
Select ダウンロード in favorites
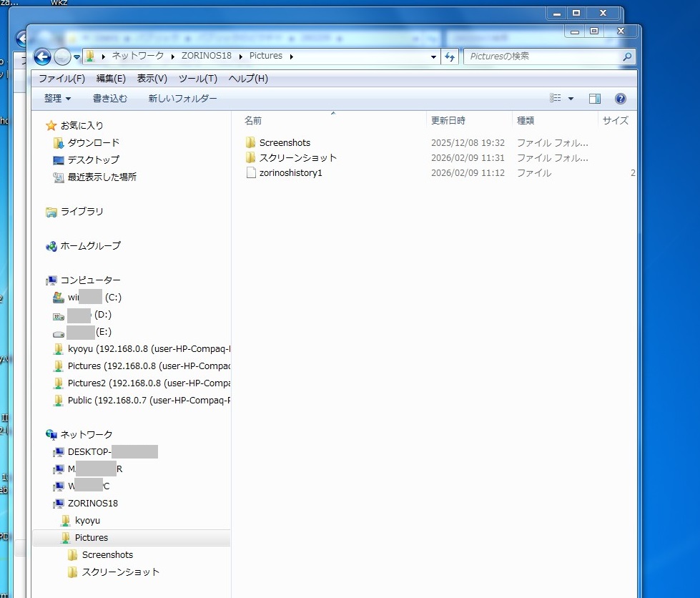click(93, 142)
